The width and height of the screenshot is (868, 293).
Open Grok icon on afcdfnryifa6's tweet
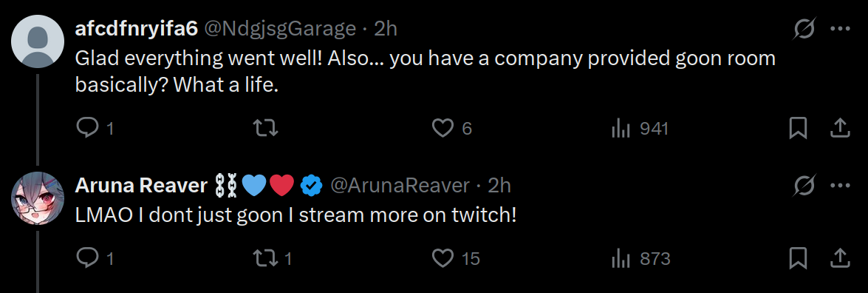[804, 29]
